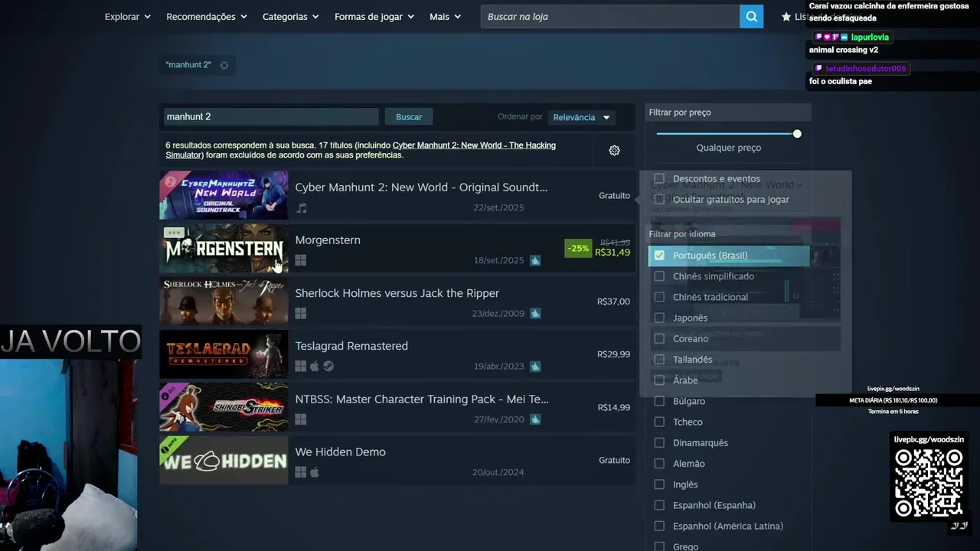Check Dinamarquês language filter
The image size is (980, 551).
click(x=659, y=442)
